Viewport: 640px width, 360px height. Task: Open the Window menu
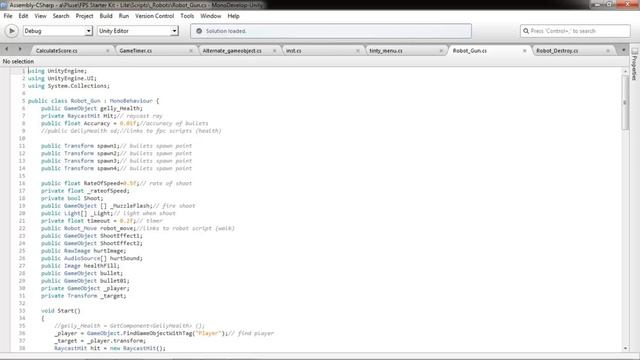pos(211,16)
